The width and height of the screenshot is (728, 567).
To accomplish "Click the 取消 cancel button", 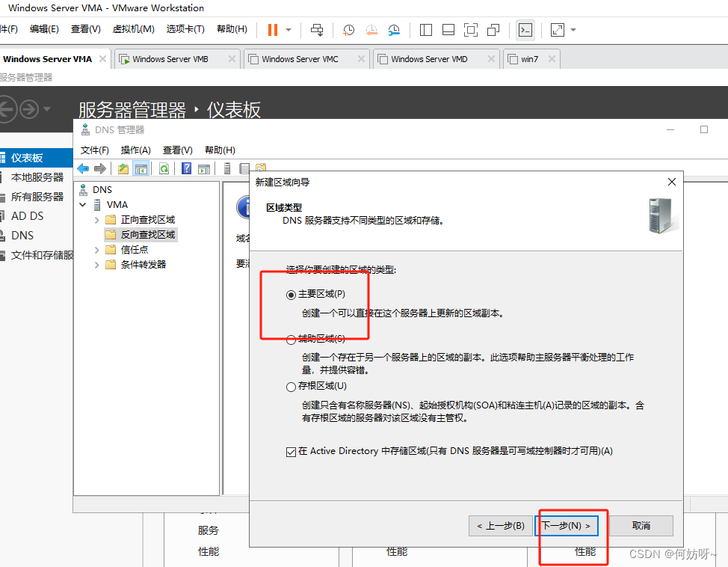I will tap(641, 526).
